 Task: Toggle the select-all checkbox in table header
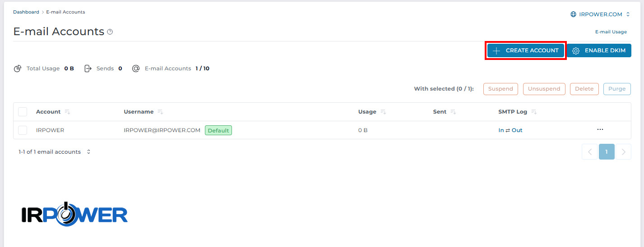(23, 112)
